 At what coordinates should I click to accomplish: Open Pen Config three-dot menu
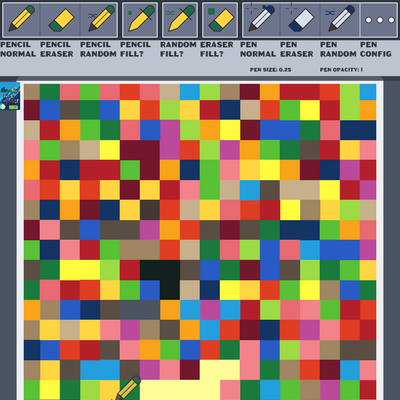tap(379, 20)
